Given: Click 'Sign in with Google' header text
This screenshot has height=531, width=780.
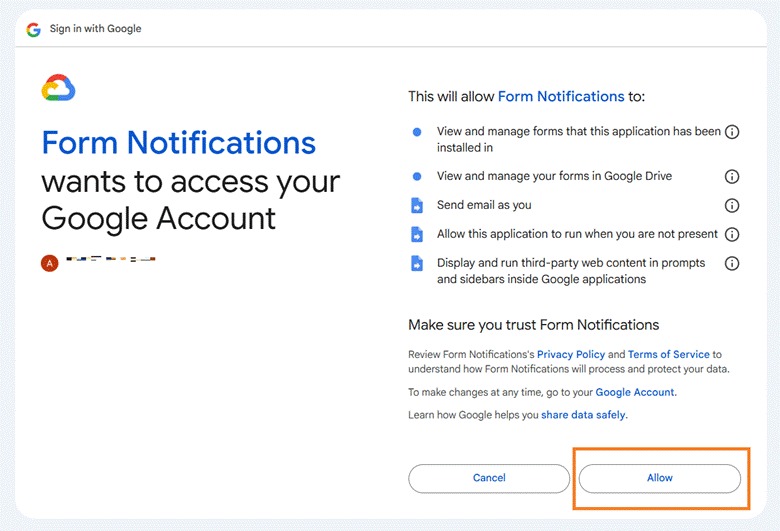Looking at the screenshot, I should [96, 29].
